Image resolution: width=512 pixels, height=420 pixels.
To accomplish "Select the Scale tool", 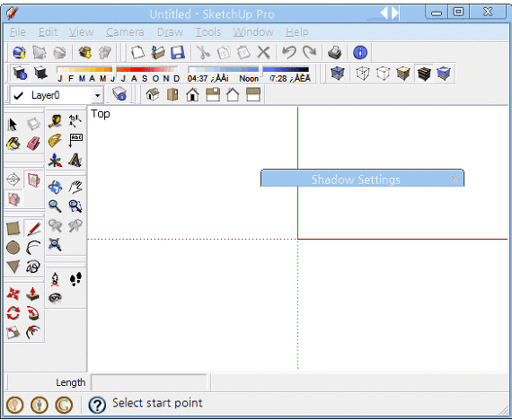I will pos(13,333).
